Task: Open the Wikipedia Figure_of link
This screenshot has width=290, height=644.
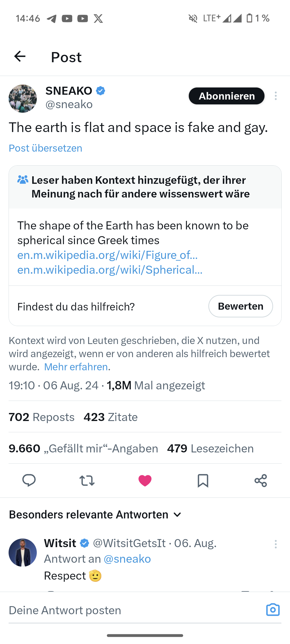Action: click(x=107, y=255)
